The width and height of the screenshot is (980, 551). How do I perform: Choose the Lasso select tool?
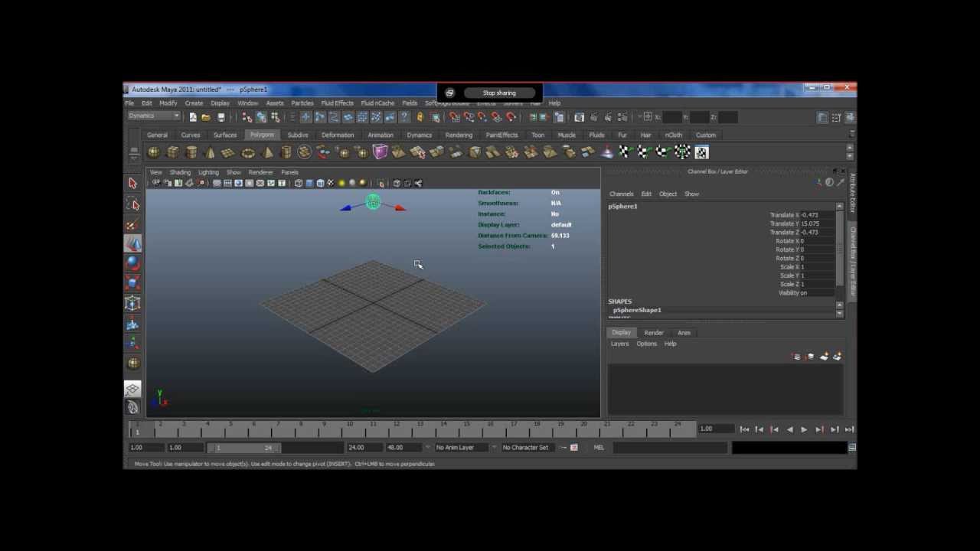point(132,204)
